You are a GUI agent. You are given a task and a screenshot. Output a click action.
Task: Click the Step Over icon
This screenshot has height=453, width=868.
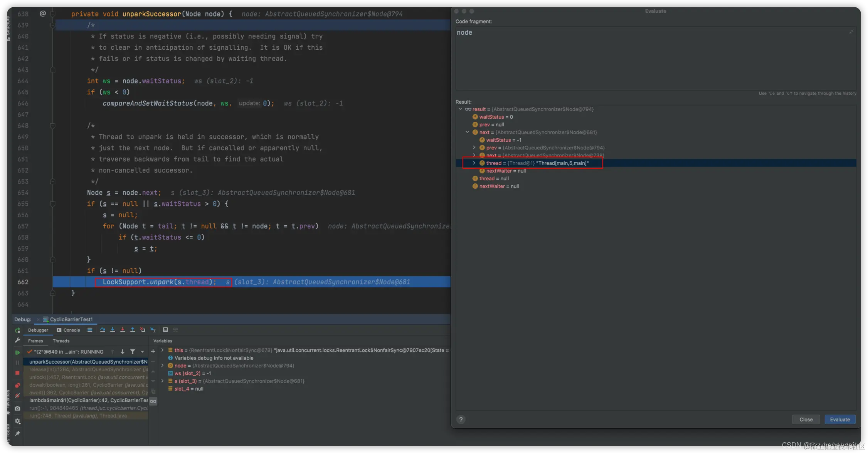pyautogui.click(x=103, y=330)
